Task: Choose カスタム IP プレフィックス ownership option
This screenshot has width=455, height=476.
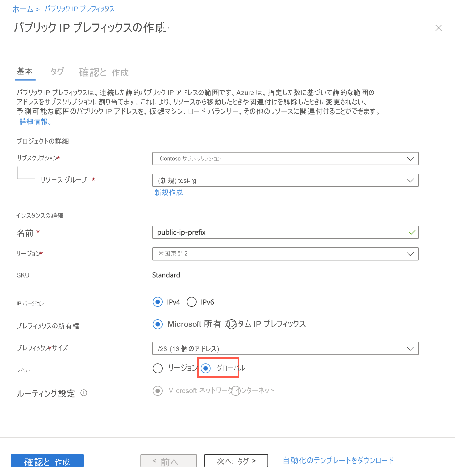Action: [232, 324]
